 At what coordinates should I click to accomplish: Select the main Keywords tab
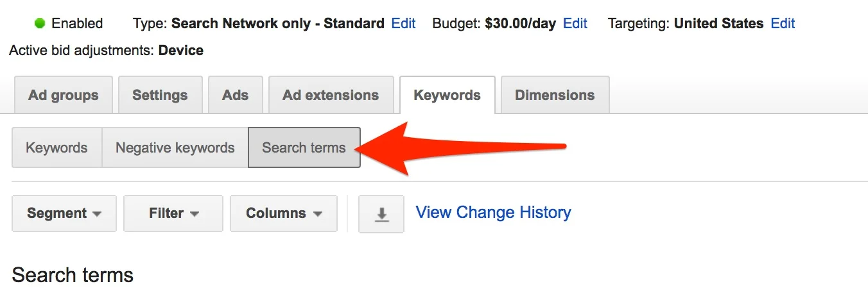pos(447,96)
